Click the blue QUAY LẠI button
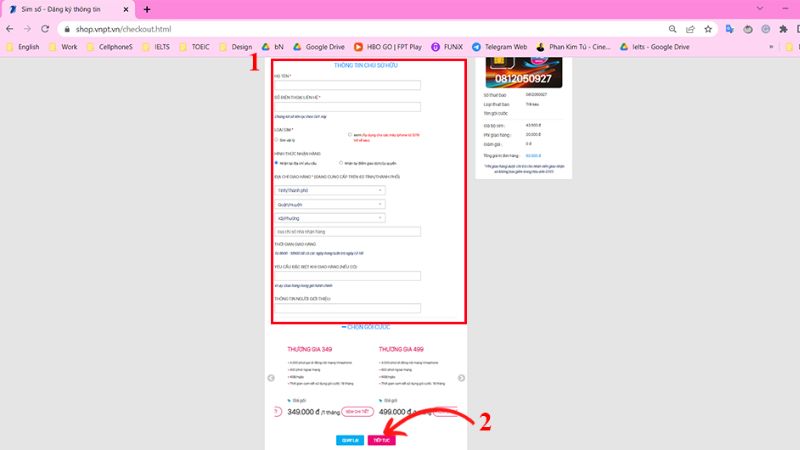Viewport: 800px width, 450px height. coord(350,440)
